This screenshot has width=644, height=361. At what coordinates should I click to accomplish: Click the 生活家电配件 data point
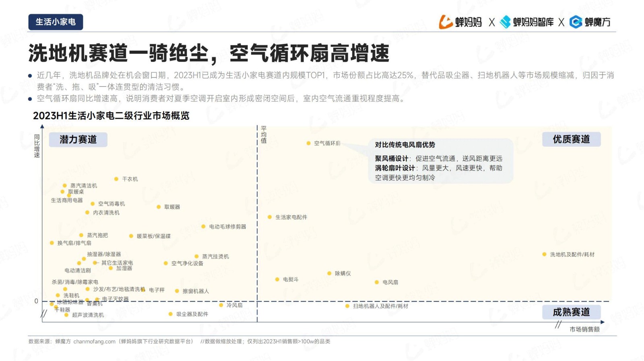[x=270, y=217]
